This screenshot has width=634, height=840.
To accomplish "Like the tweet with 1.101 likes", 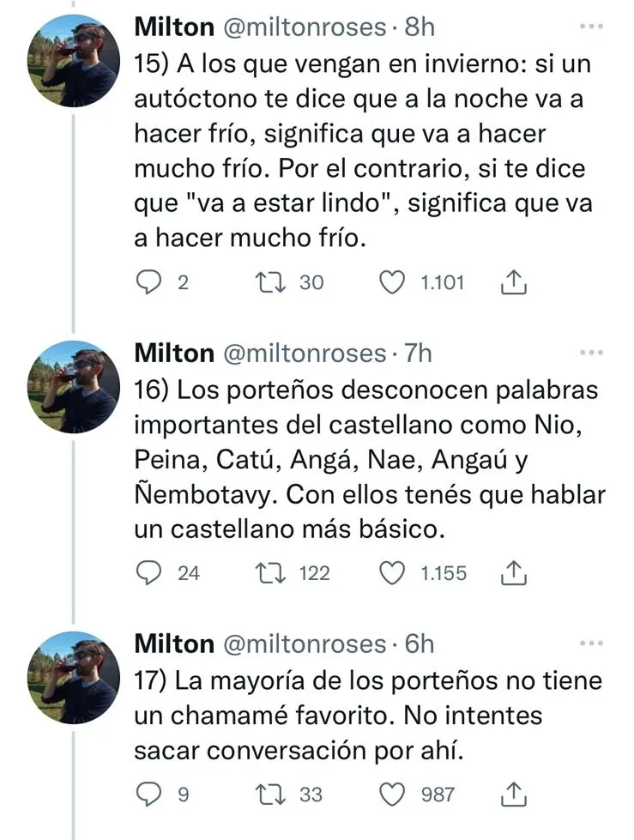I will point(392,282).
